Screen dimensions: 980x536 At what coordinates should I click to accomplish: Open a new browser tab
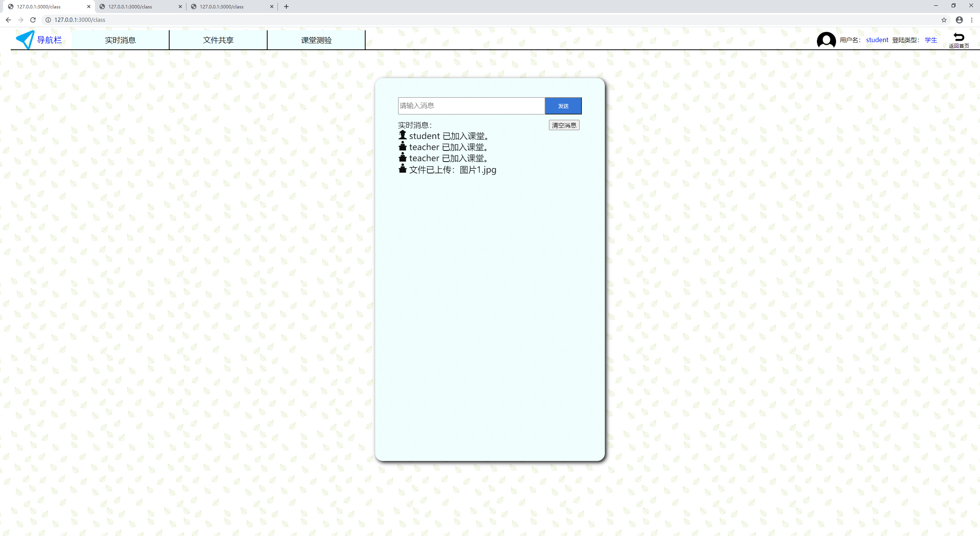tap(286, 7)
